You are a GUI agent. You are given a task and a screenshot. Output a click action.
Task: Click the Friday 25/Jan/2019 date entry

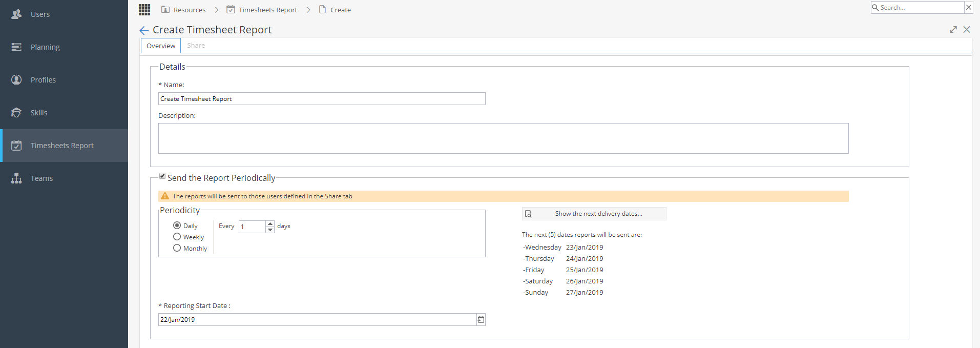tap(563, 270)
